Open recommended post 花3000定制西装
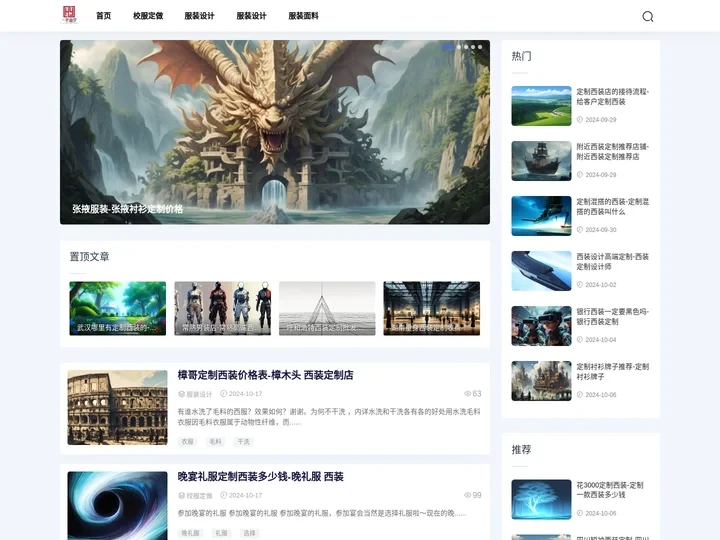 [610, 490]
